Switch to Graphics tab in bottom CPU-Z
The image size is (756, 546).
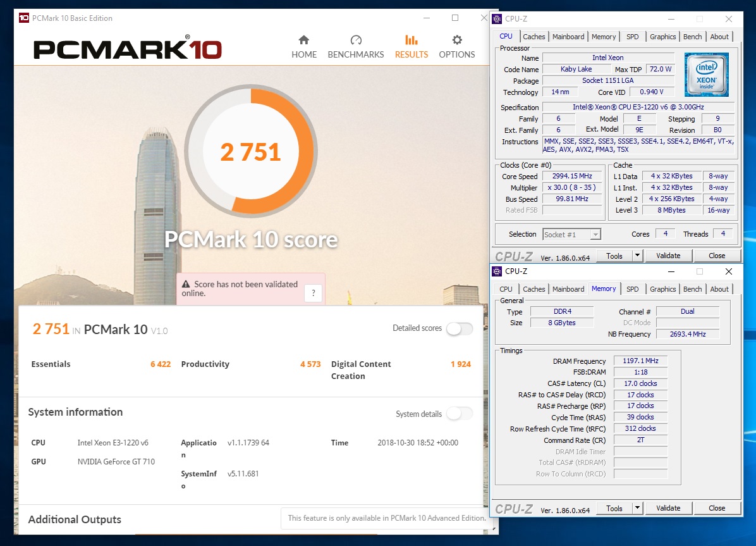(662, 289)
